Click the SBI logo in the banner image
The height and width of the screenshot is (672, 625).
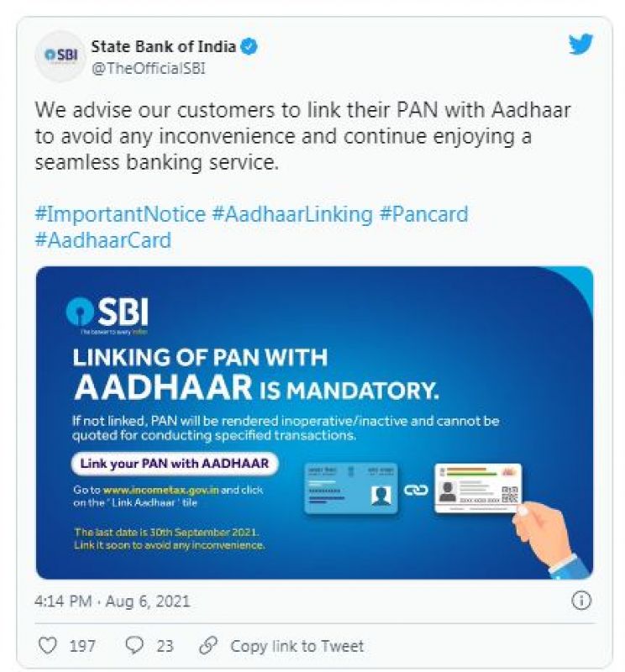pyautogui.click(x=108, y=312)
